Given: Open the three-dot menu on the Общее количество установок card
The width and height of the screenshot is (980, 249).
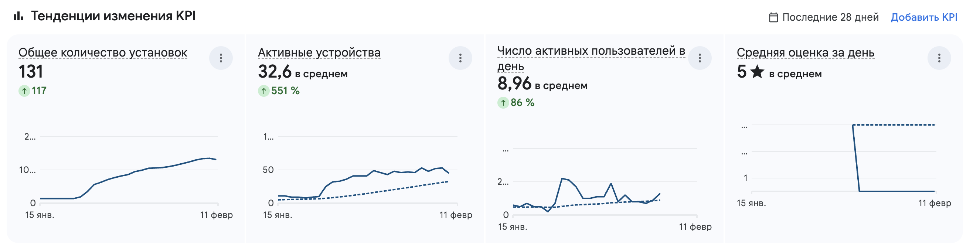Looking at the screenshot, I should (221, 58).
